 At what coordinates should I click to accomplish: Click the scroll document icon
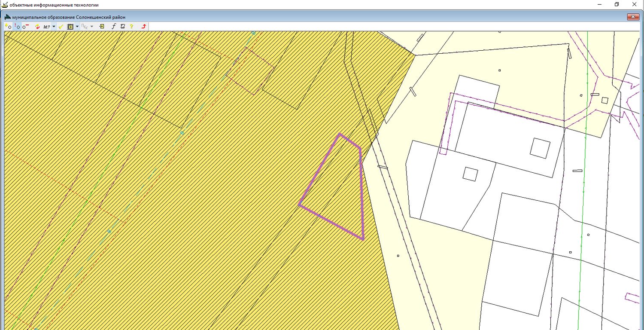tap(122, 26)
